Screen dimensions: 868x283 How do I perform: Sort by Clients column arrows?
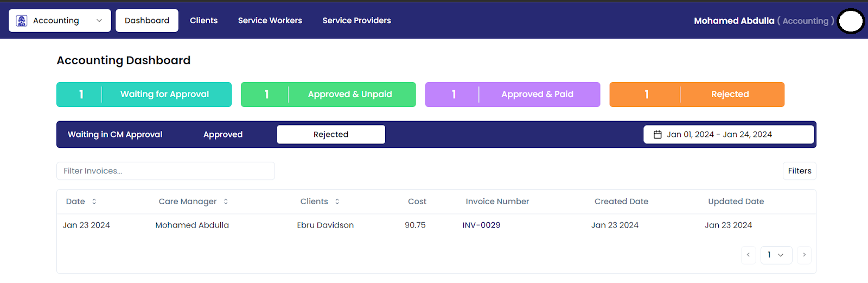point(337,202)
